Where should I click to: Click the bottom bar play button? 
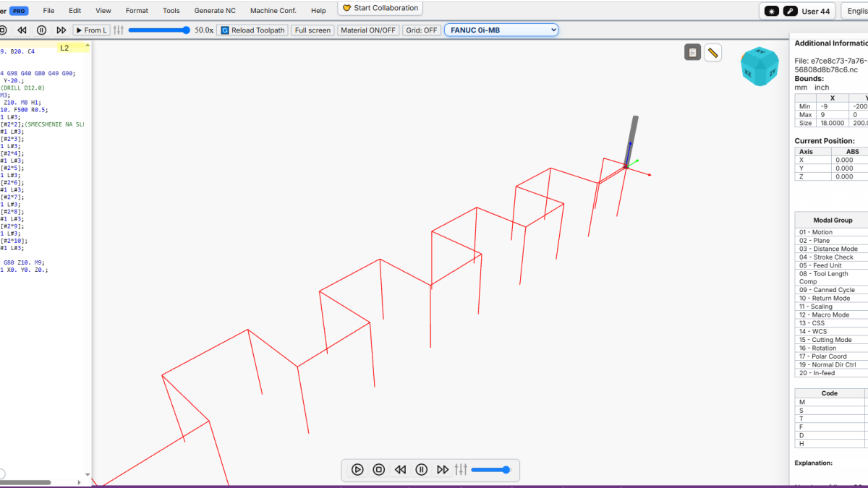[357, 470]
